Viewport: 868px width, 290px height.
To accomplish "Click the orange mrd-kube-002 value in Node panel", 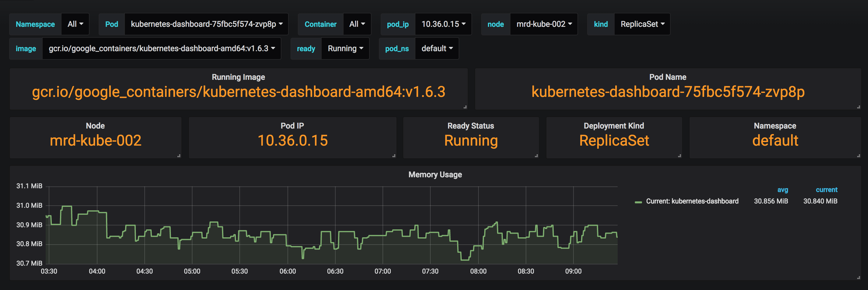I will (x=95, y=141).
